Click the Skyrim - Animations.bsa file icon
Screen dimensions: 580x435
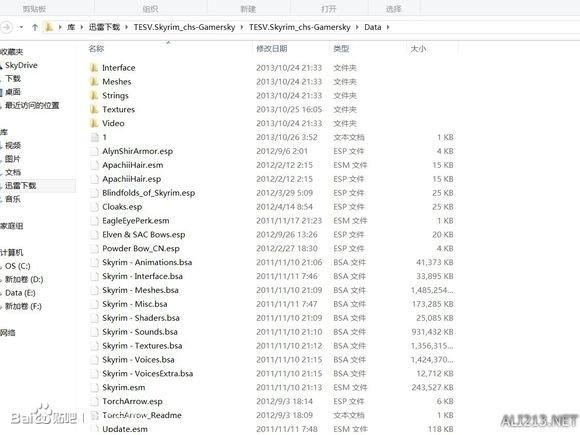coord(95,262)
